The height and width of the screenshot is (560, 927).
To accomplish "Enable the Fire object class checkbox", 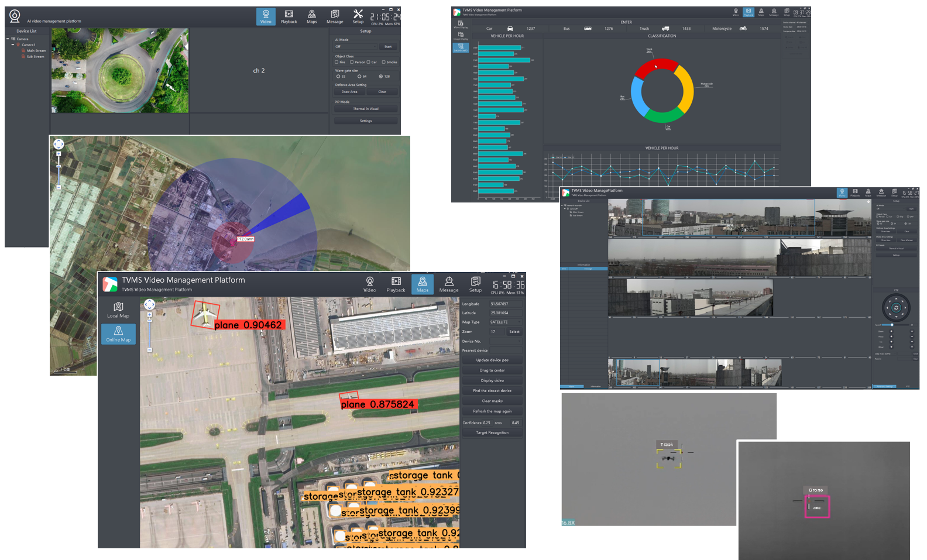I will tap(337, 62).
